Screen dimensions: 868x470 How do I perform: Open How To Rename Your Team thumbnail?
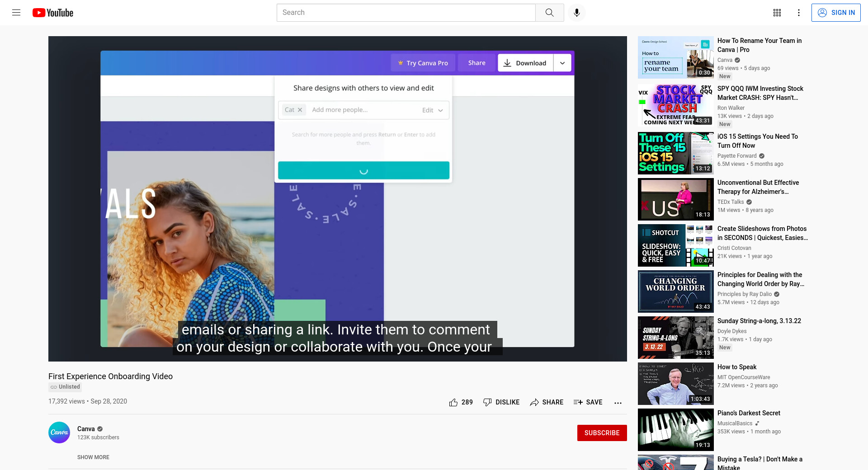click(x=675, y=57)
